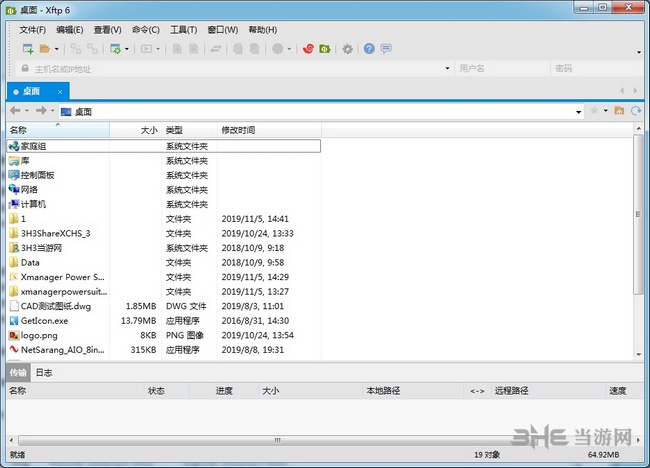This screenshot has height=468, width=650.
Task: Expand the toolbar overflow arrow at right
Action: [x=639, y=52]
